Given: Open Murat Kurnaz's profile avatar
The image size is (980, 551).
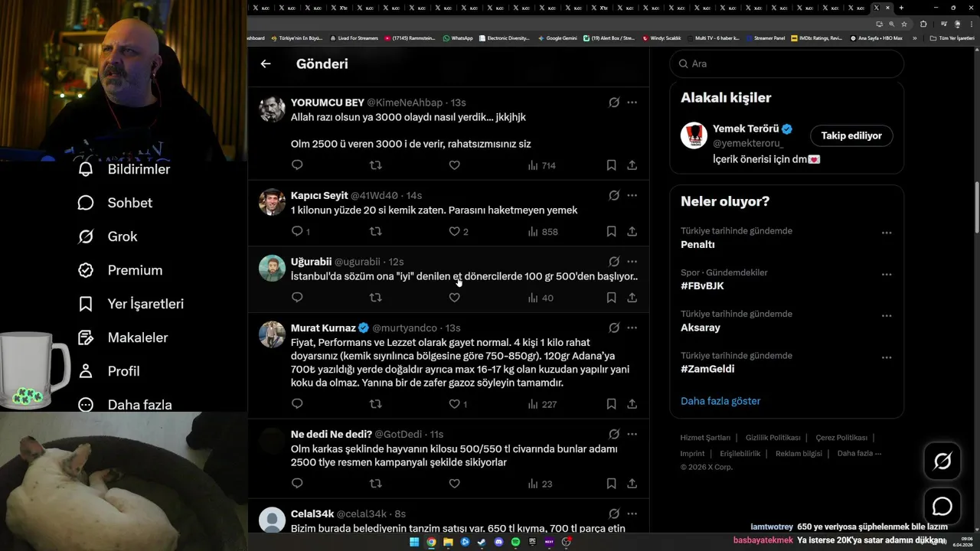Looking at the screenshot, I should [x=272, y=334].
